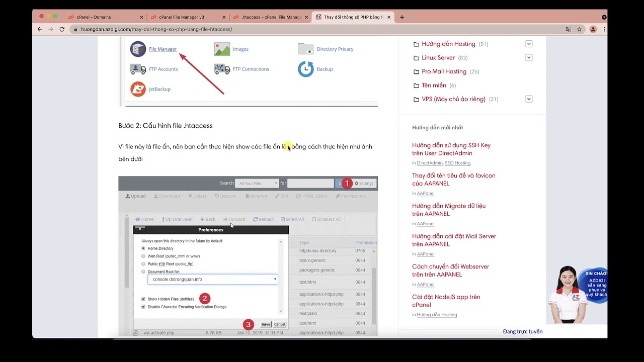644x362 pixels.
Task: Click the Images icon in the cPanel image
Action: (222, 49)
